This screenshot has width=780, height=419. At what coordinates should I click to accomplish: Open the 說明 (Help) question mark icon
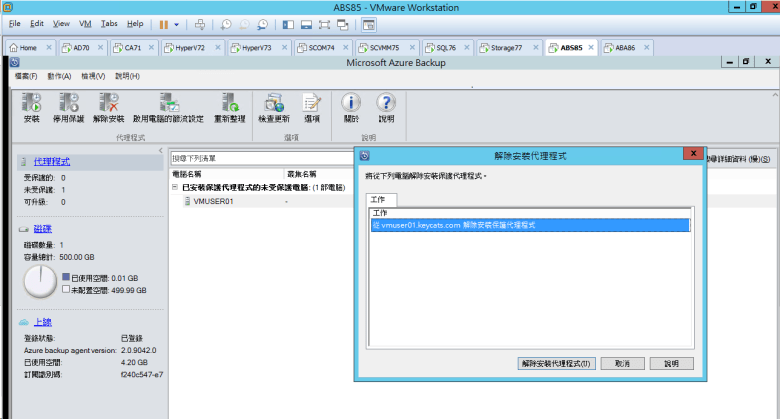[x=385, y=103]
